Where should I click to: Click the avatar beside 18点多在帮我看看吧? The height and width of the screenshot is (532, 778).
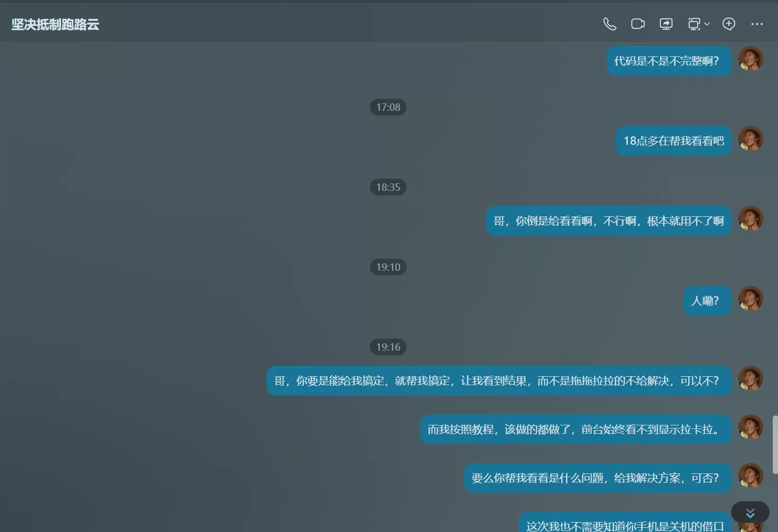pos(751,138)
